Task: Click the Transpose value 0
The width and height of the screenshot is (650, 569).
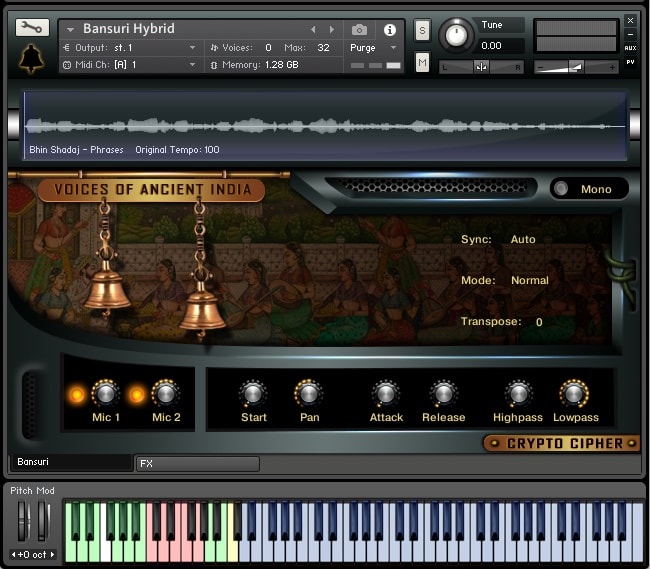Action: pos(538,322)
